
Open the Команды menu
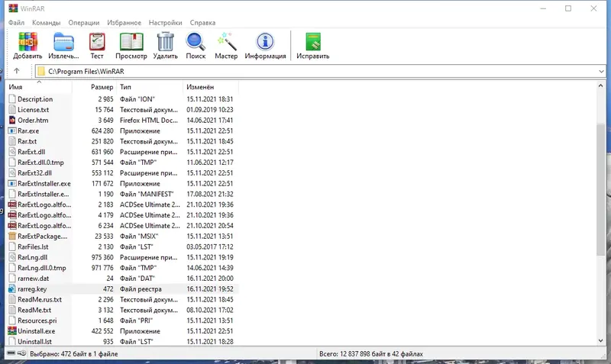coord(46,23)
